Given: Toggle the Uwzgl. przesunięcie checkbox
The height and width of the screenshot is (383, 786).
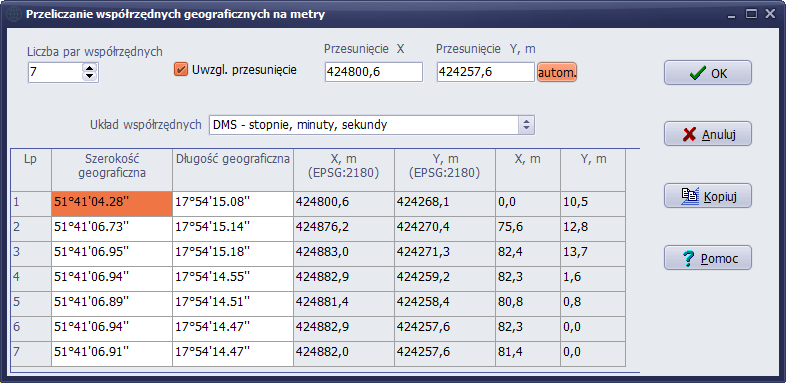Looking at the screenshot, I should (180, 70).
